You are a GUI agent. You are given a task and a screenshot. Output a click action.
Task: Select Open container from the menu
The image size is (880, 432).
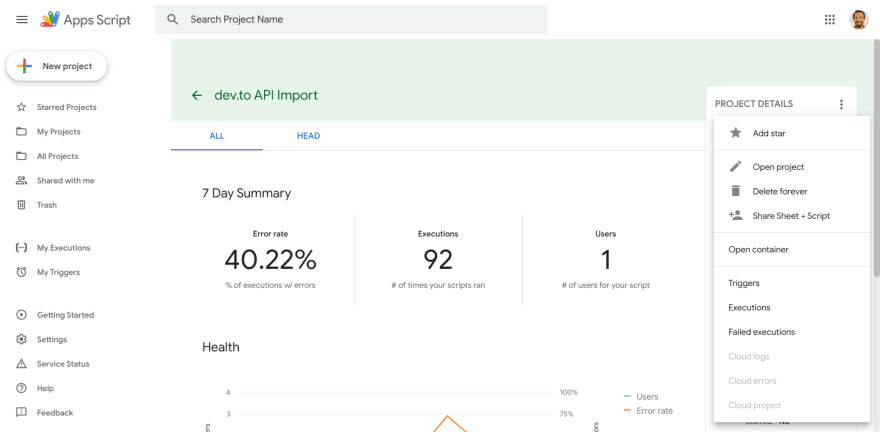758,250
